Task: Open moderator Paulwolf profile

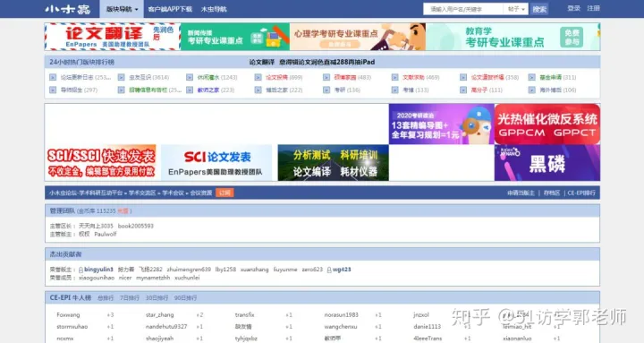Action: tap(106, 234)
